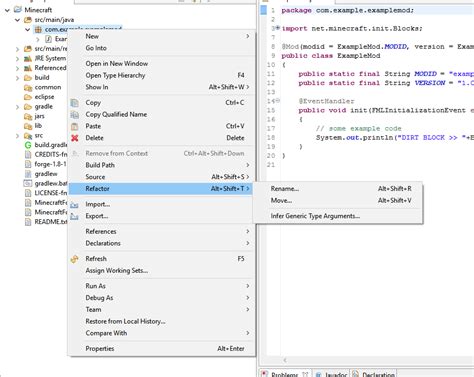The image size is (474, 377).
Task: Choose Go Into from the context menu
Action: pos(162,48)
